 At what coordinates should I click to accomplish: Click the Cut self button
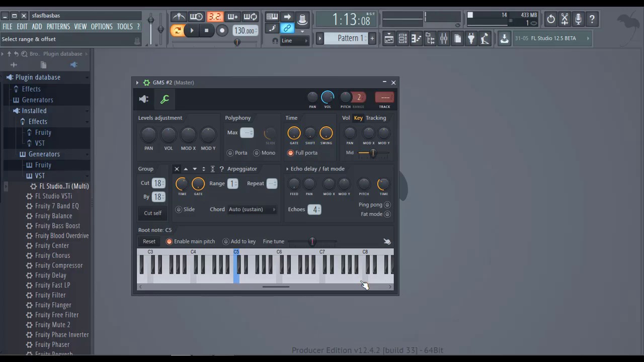pos(152,213)
